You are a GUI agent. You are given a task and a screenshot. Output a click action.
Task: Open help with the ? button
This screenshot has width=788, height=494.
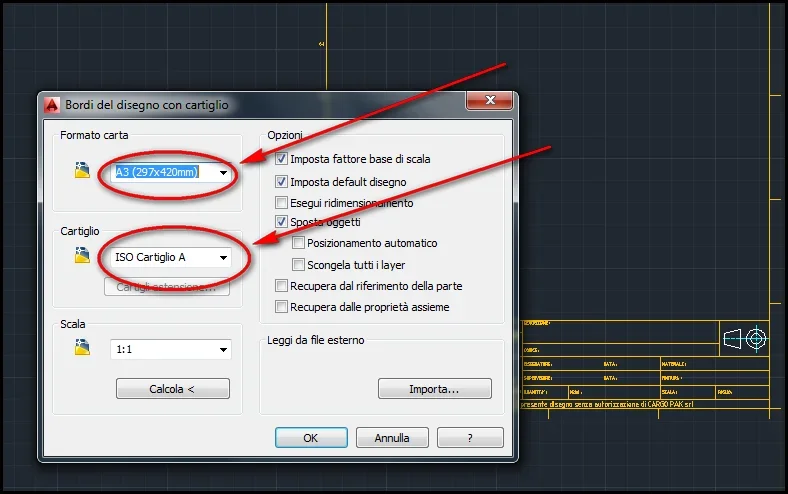[470, 438]
